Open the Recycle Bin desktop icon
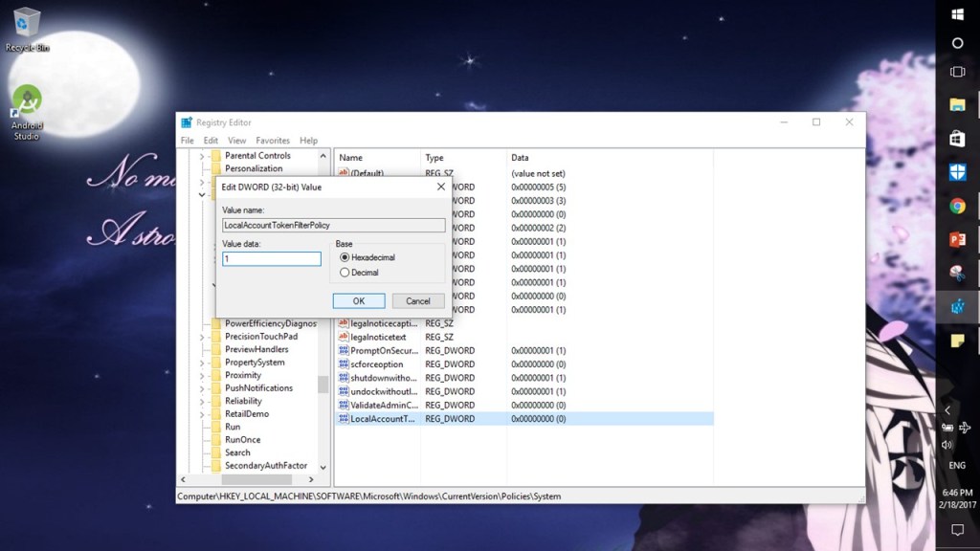 (27, 26)
